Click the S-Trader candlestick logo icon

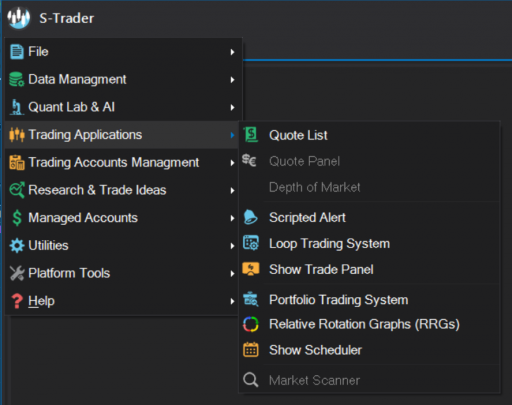coord(19,18)
